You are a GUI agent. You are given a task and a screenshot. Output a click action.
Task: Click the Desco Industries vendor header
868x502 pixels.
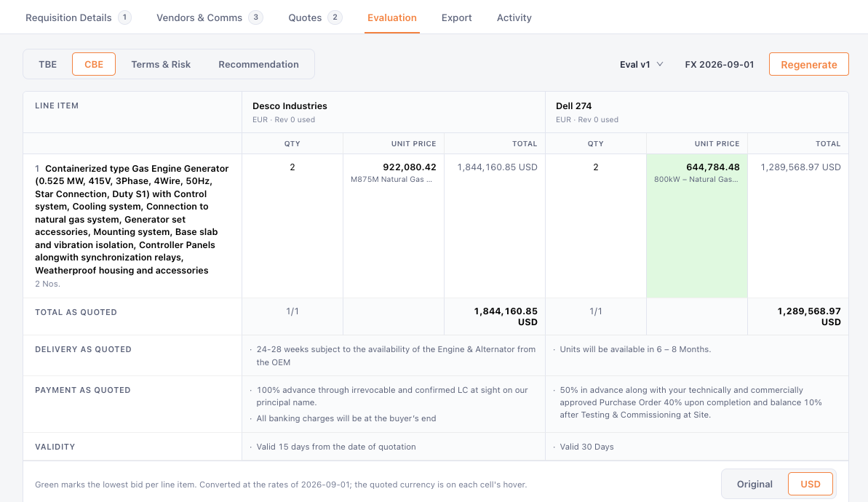[290, 105]
